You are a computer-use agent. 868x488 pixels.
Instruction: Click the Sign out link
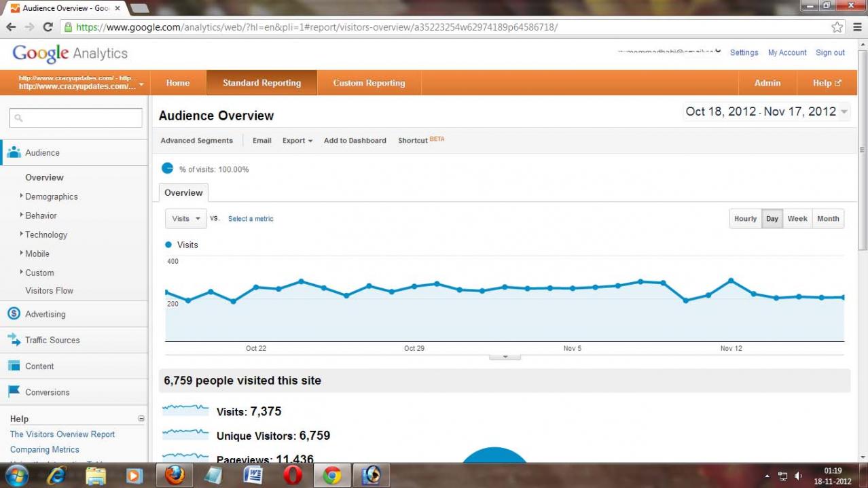(x=830, y=52)
